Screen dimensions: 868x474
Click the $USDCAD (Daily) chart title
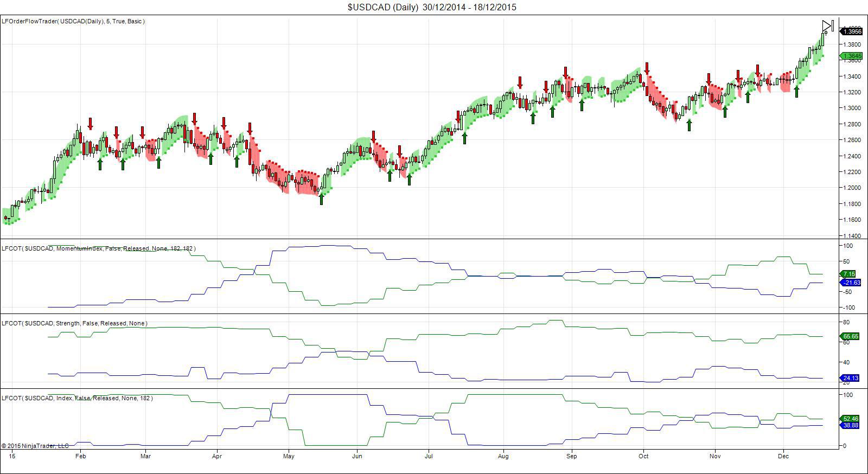tap(432, 7)
